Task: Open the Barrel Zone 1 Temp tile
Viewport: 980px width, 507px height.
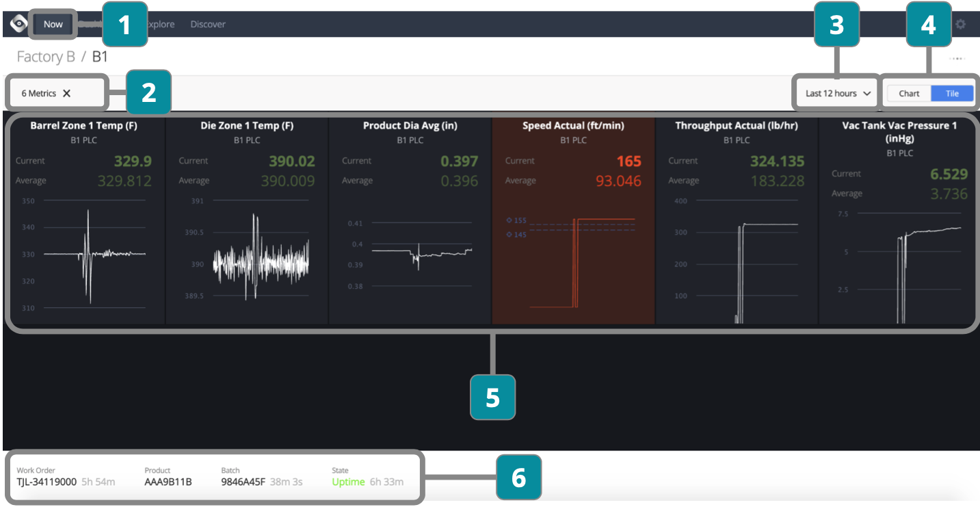Action: pos(85,125)
